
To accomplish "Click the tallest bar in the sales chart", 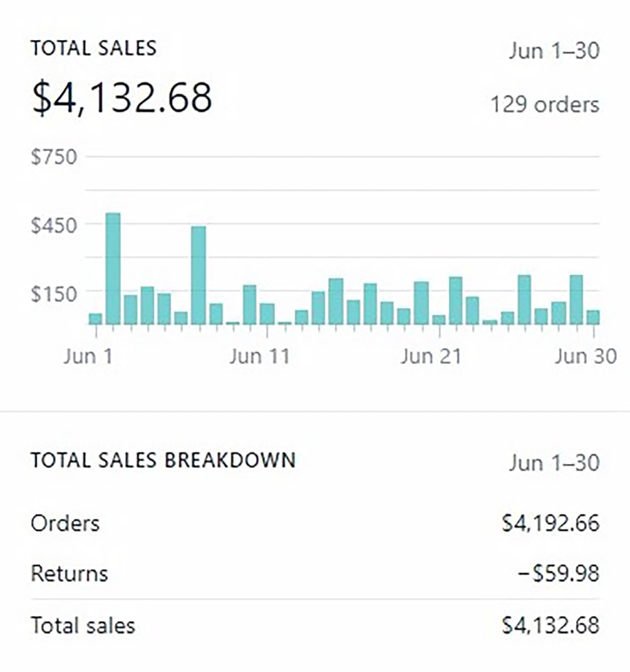I will coord(113,269).
